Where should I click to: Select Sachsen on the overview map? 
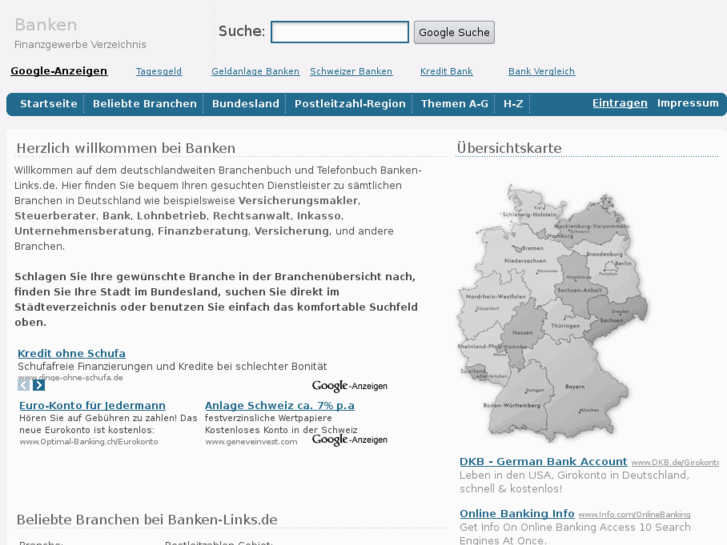coord(612,320)
